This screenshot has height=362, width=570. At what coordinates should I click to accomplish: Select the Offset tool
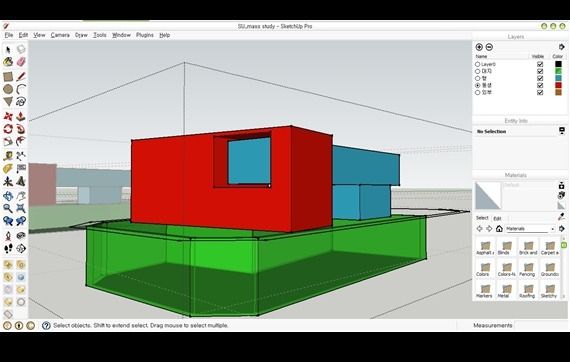point(21,142)
